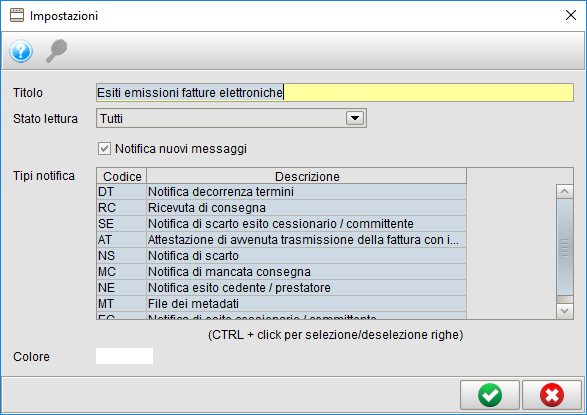The image size is (587, 415).
Task: Select row Notifica di scarto esito cessionario
Action: (282, 224)
